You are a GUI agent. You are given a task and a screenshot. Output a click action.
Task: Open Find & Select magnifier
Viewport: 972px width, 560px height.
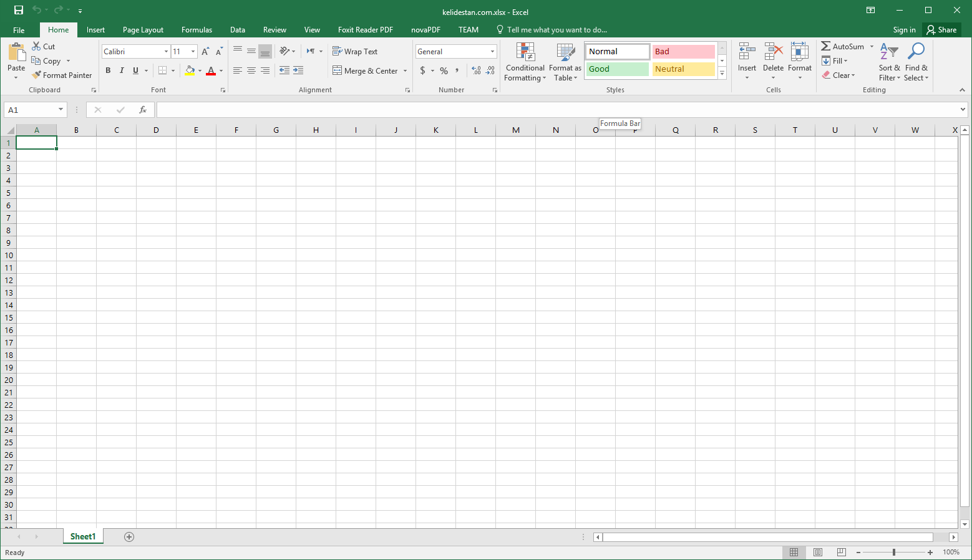click(916, 61)
